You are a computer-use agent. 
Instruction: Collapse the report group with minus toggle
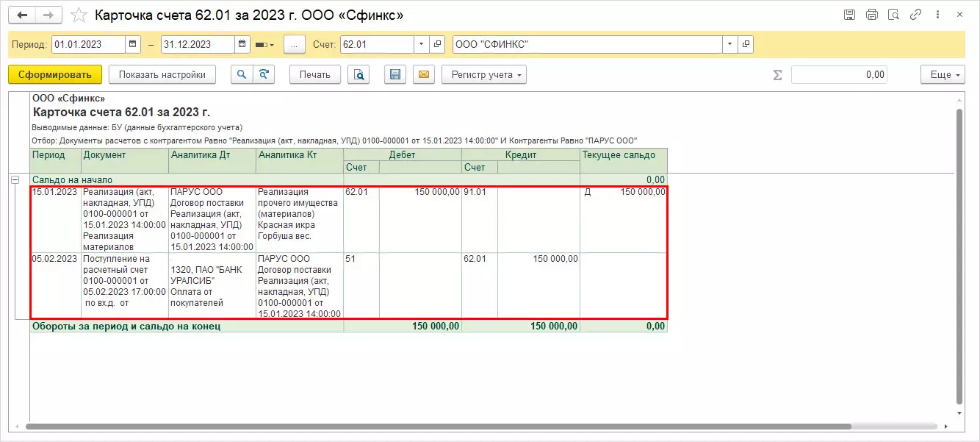point(15,179)
